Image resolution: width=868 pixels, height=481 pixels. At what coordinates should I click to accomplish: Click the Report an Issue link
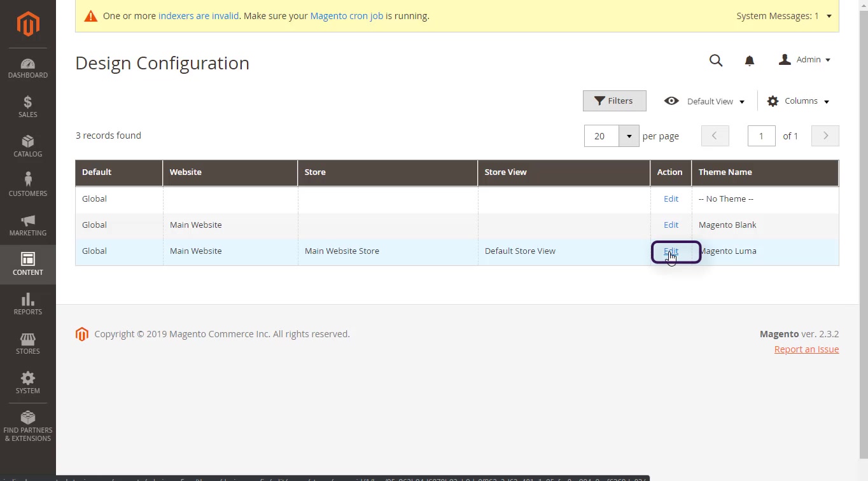[x=806, y=349]
